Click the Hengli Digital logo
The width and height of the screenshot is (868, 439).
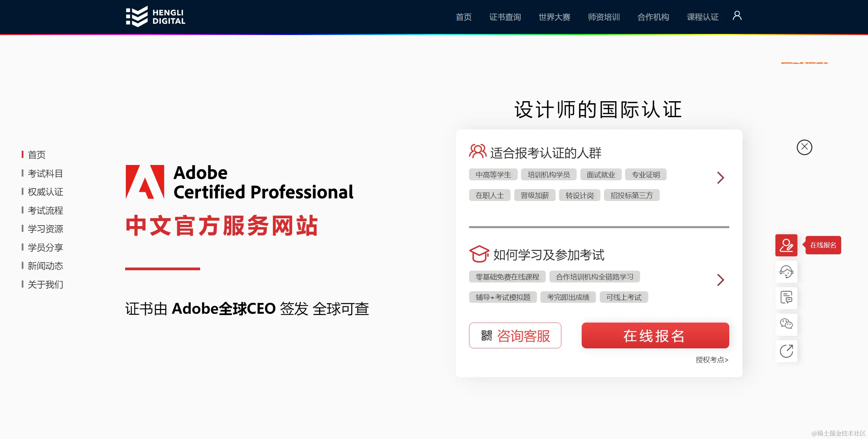pos(155,17)
